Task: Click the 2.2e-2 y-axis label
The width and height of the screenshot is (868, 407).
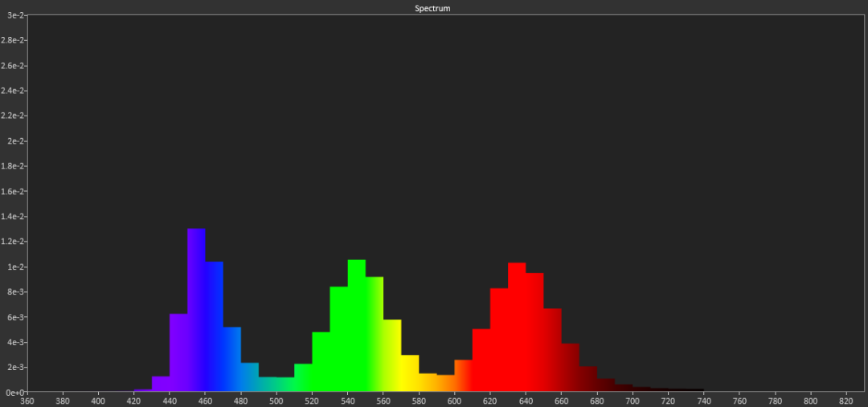Action: (11, 116)
